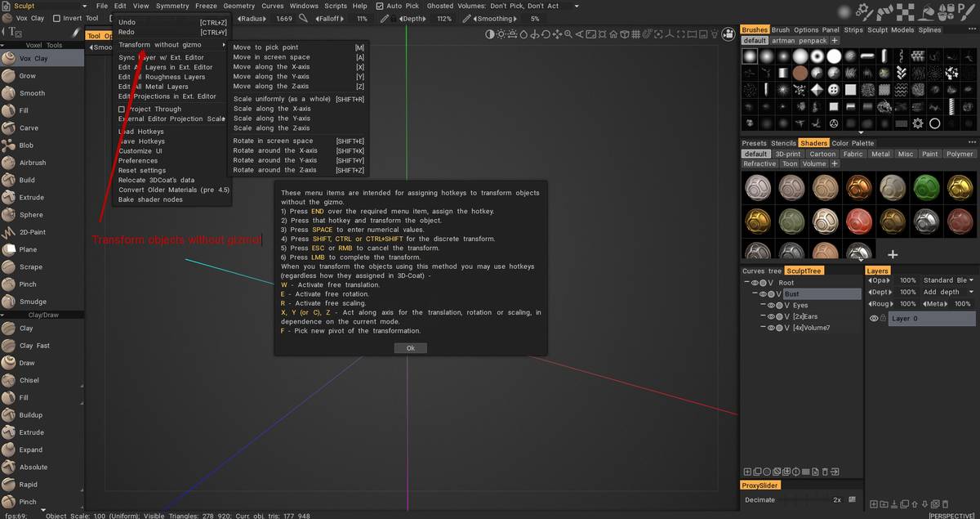Pick the green shader sphere
Image resolution: width=980 pixels, height=519 pixels.
pyautogui.click(x=925, y=187)
